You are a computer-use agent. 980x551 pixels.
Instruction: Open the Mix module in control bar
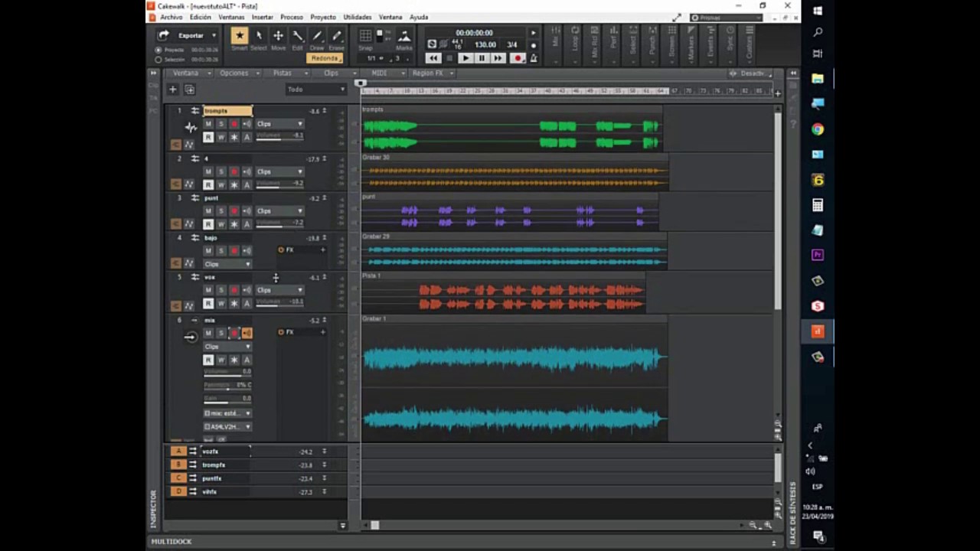(555, 44)
